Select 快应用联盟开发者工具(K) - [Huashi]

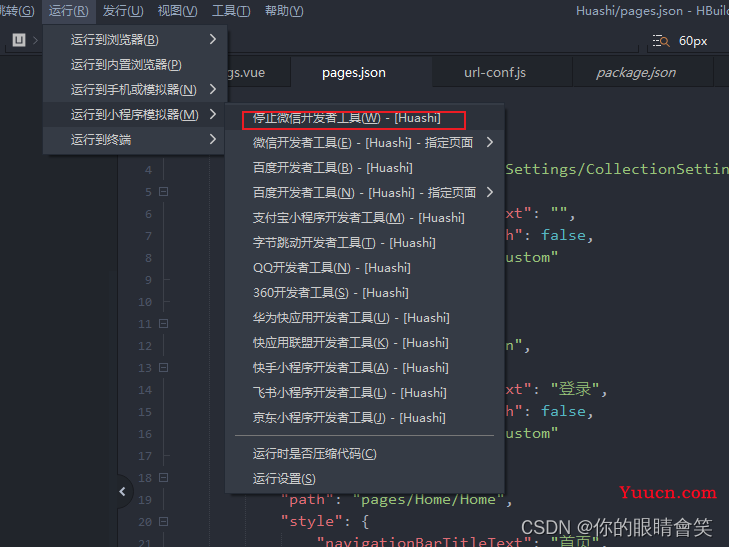tap(364, 343)
